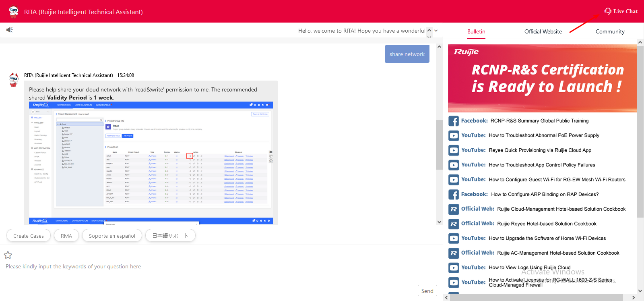Switch to the Community tab

coord(610,31)
